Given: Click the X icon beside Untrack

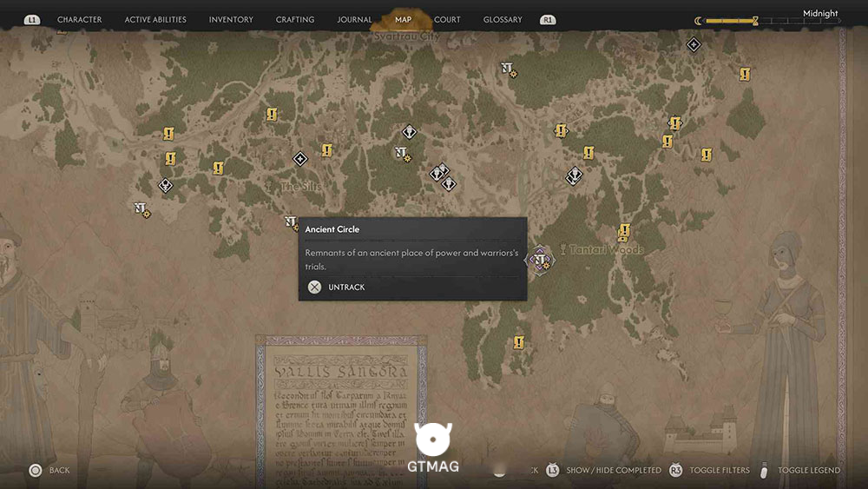Looking at the screenshot, I should coord(314,287).
